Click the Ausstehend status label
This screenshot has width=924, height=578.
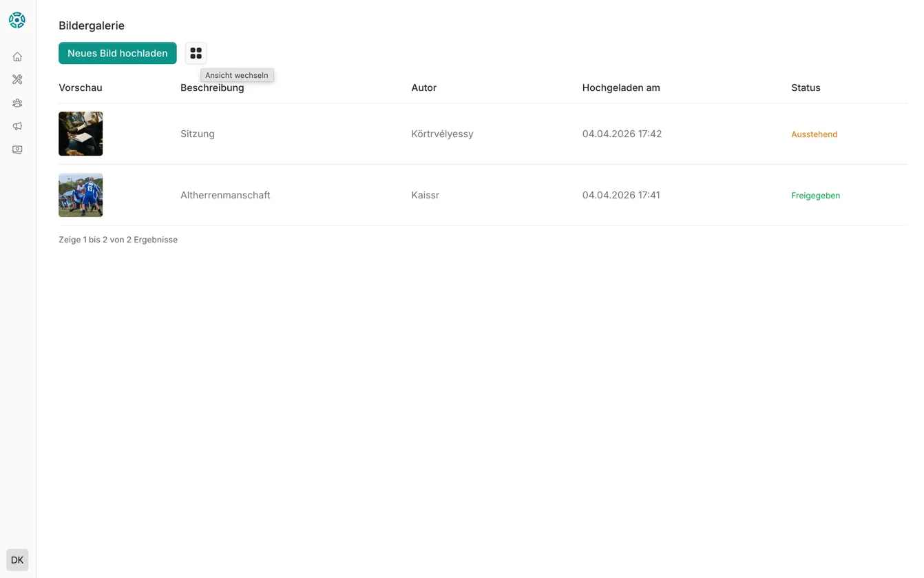coord(814,134)
